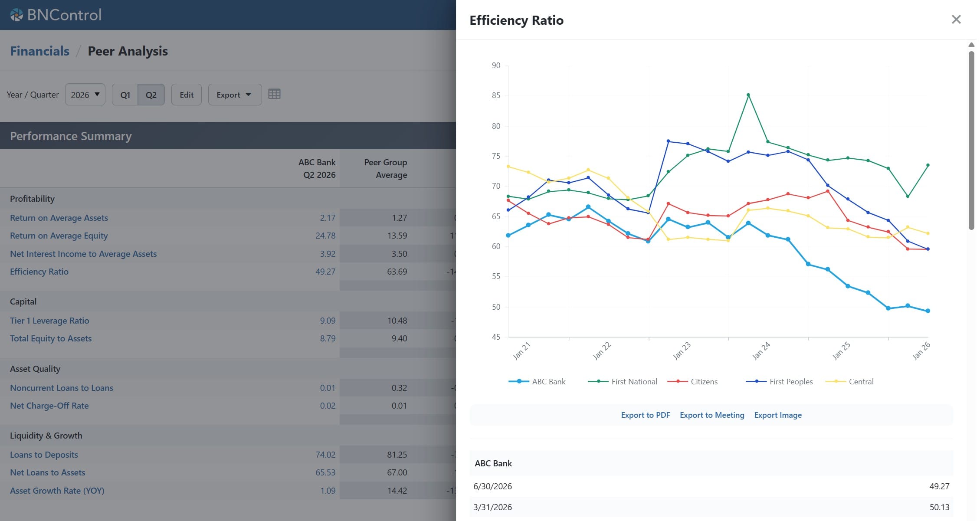The width and height of the screenshot is (980, 521).
Task: Click Peer Group Average value 10.48
Action: (397, 321)
